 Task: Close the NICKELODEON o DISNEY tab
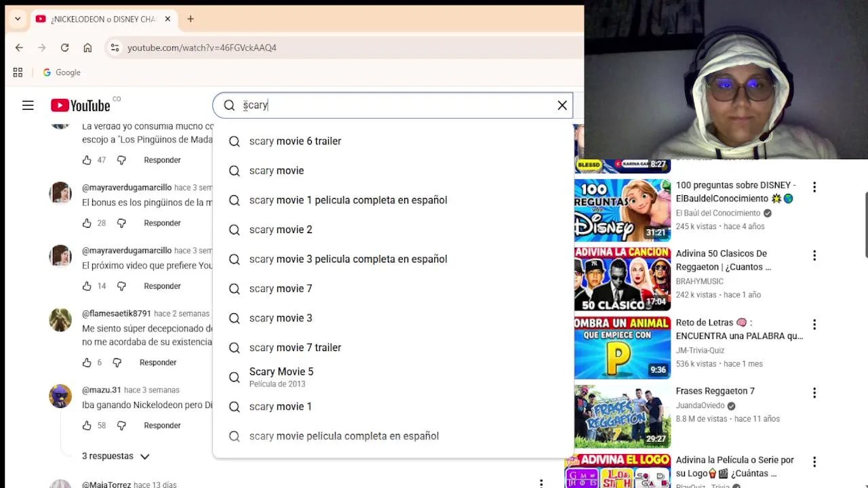tap(167, 19)
